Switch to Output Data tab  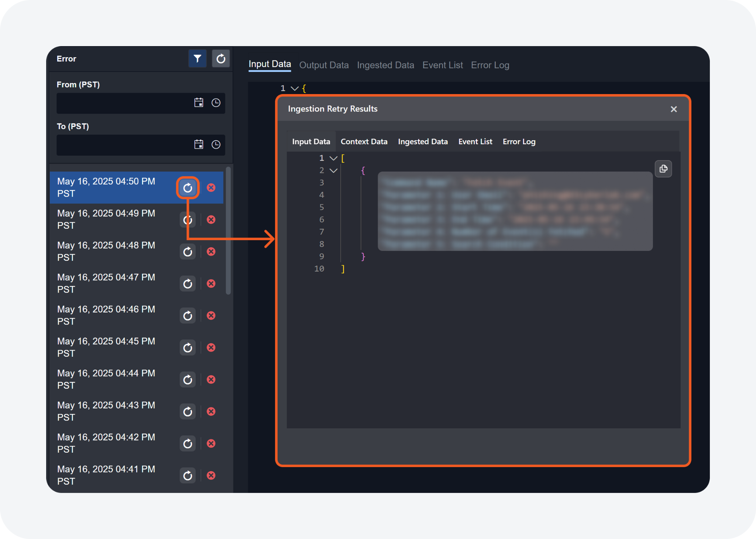324,65
